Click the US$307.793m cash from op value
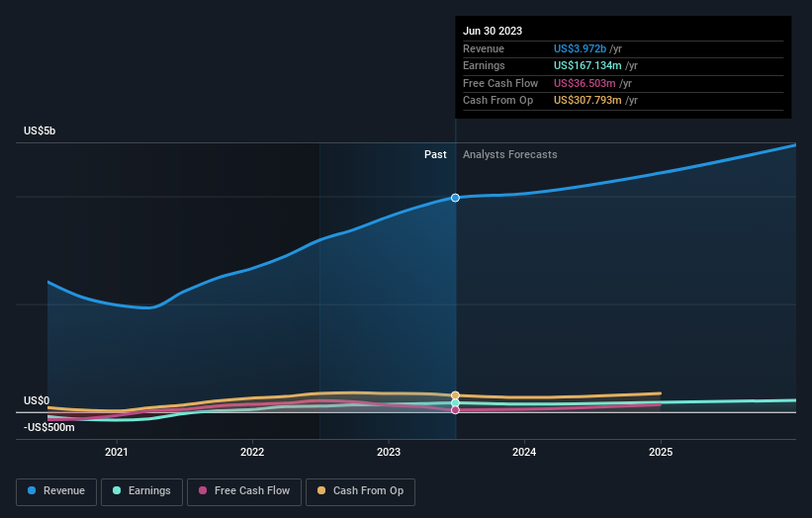Image resolution: width=812 pixels, height=518 pixels. pos(587,101)
